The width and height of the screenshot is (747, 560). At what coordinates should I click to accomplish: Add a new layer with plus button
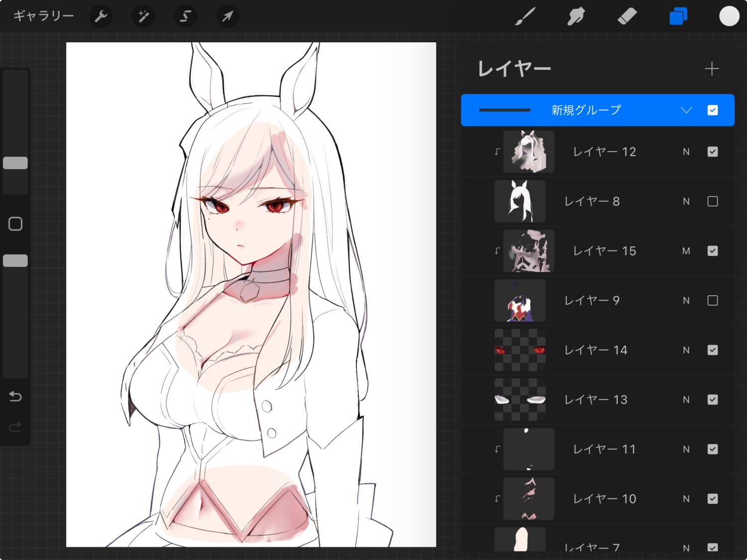tap(712, 69)
